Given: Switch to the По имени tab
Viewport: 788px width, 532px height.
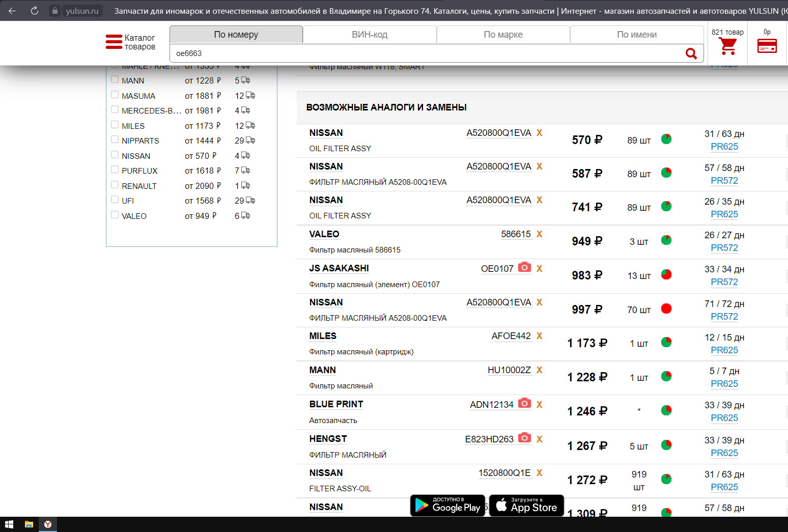Looking at the screenshot, I should click(x=637, y=35).
